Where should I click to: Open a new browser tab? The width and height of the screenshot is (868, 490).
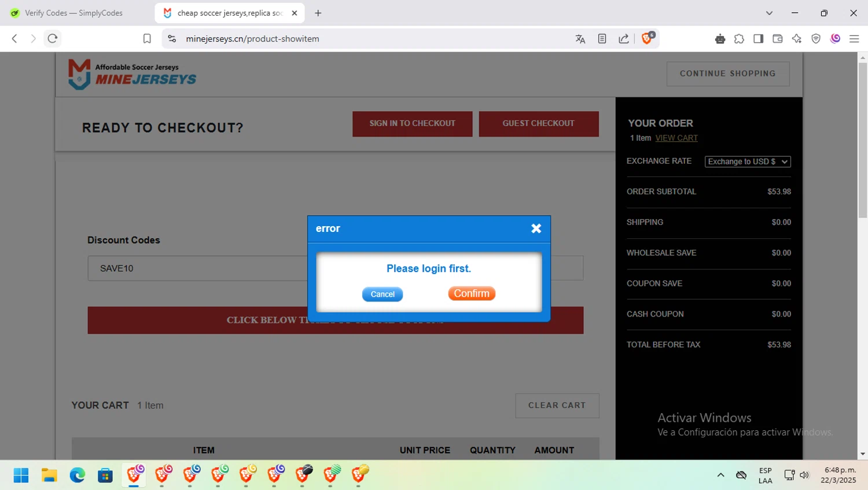318,13
